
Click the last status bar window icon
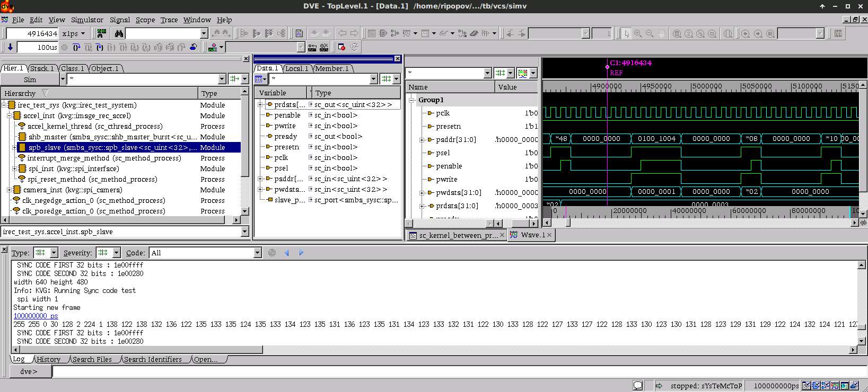(854, 386)
